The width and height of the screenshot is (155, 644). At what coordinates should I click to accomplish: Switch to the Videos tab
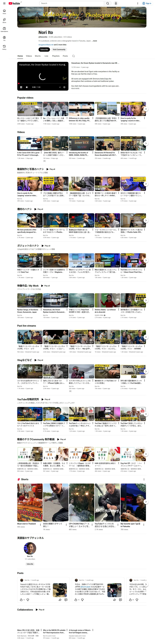29,56
